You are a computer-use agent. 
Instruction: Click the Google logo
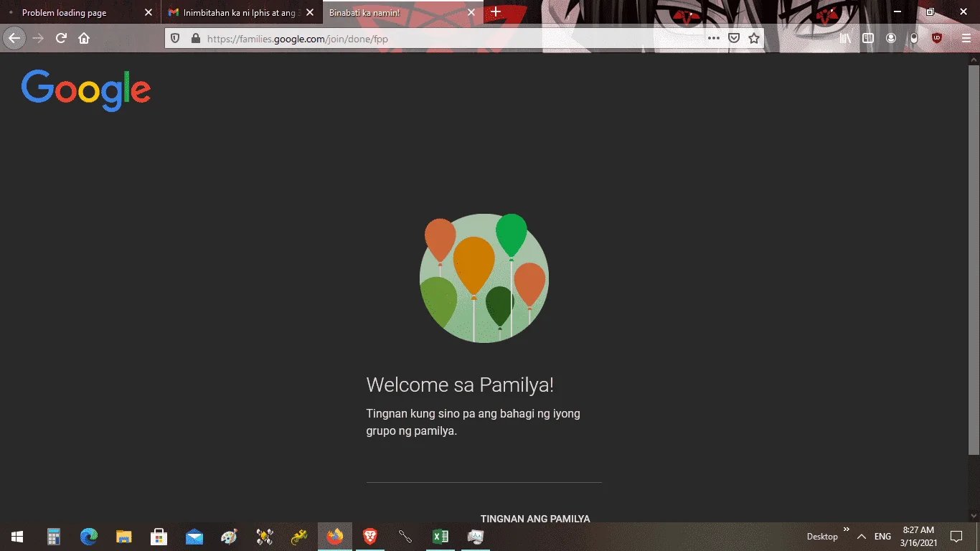(x=86, y=90)
